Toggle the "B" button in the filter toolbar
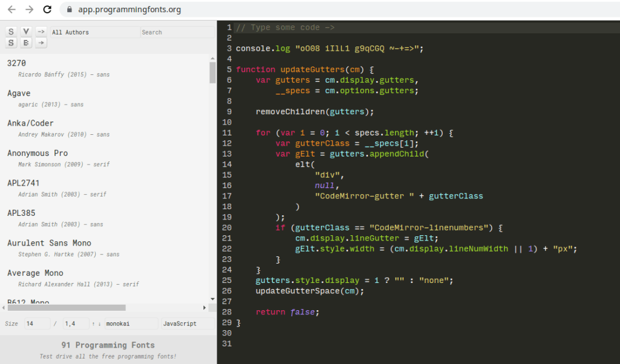This screenshot has width=620, height=364. pos(25,43)
